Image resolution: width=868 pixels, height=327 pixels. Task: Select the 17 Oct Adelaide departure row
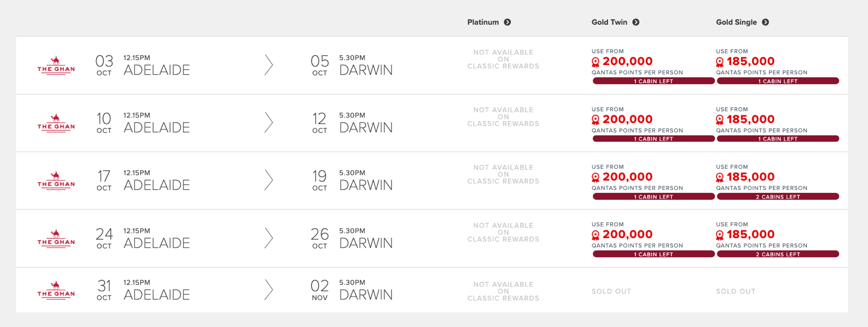click(432, 180)
